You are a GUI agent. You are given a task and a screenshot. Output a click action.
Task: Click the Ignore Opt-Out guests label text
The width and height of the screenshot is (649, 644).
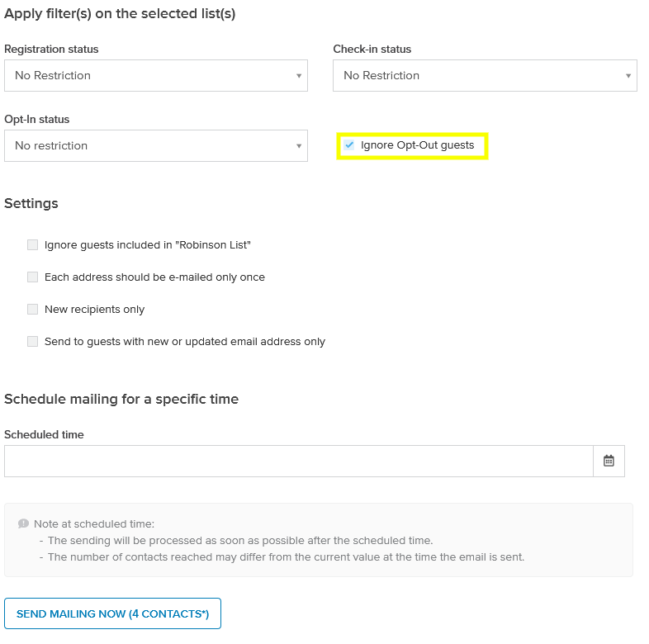coord(417,145)
